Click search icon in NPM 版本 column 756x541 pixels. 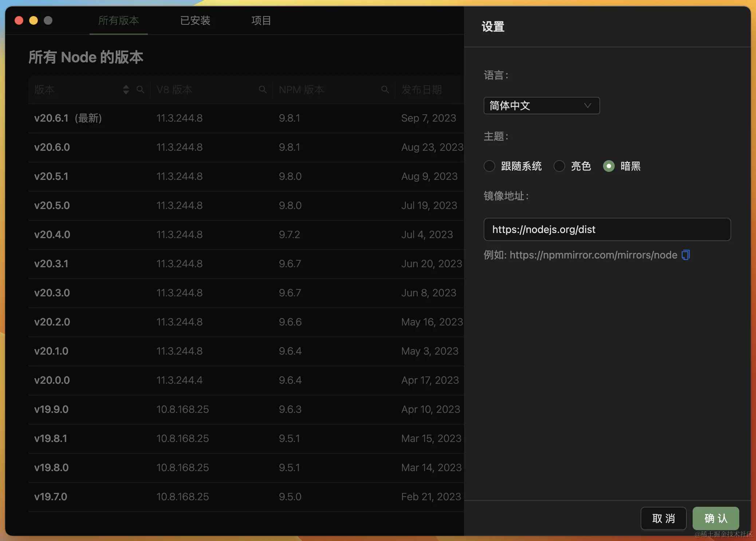pos(385,90)
